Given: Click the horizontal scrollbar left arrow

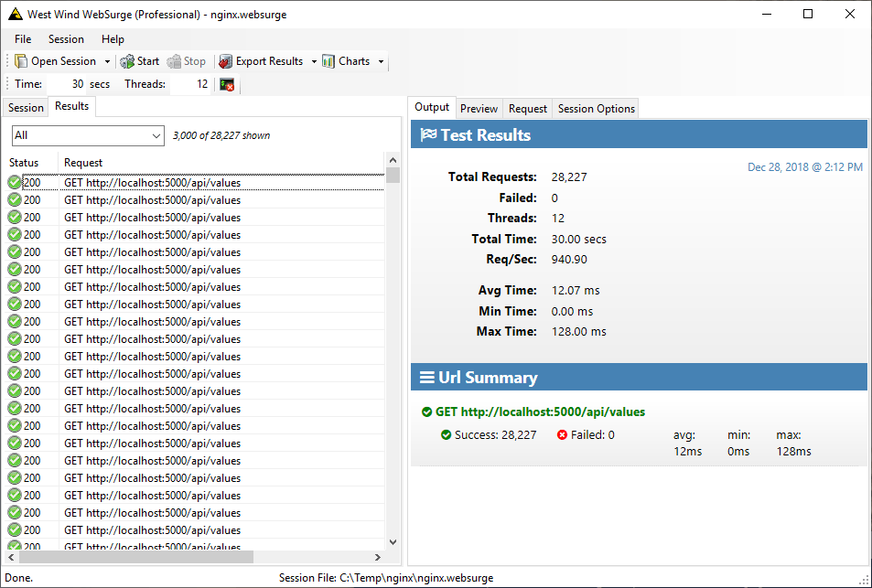Looking at the screenshot, I should click(11, 557).
